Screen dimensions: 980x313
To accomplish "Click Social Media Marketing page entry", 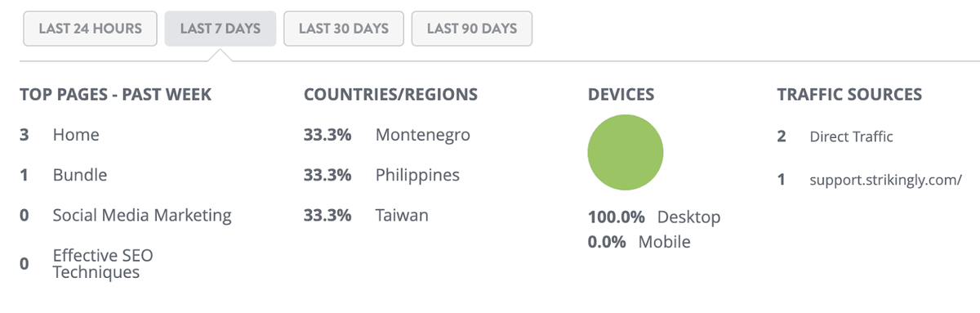I will pos(142,216).
